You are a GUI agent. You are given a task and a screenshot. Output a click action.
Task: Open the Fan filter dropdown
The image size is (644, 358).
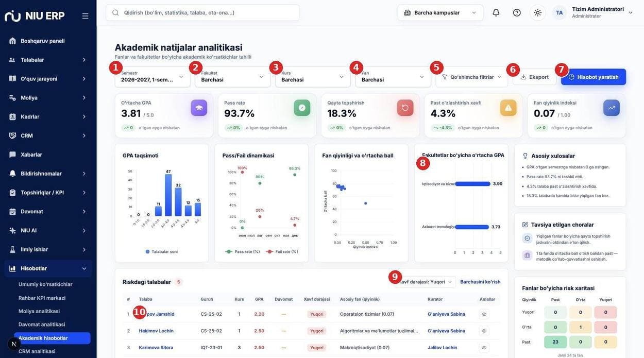393,77
